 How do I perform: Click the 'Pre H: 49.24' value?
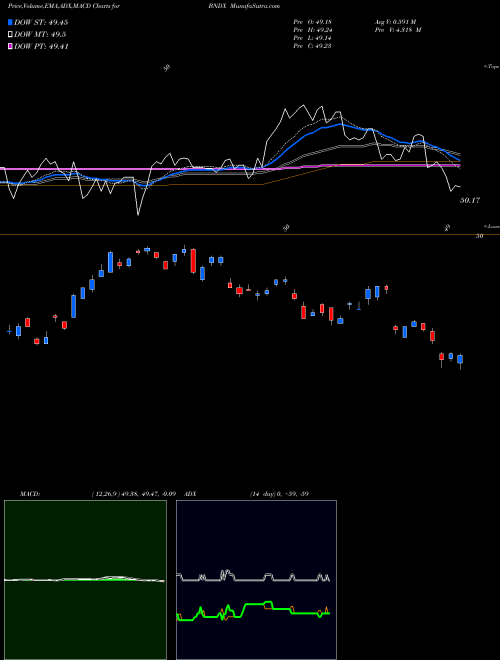[x=313, y=30]
